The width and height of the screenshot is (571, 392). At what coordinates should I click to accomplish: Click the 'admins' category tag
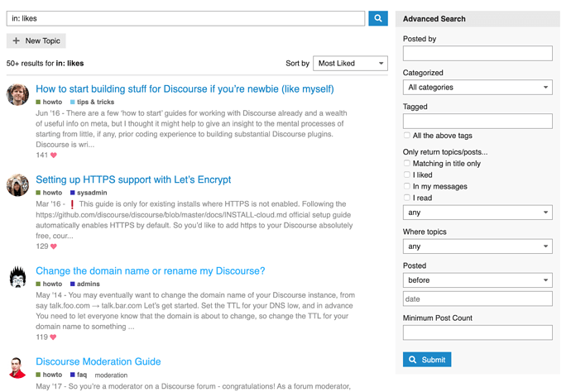pos(85,284)
